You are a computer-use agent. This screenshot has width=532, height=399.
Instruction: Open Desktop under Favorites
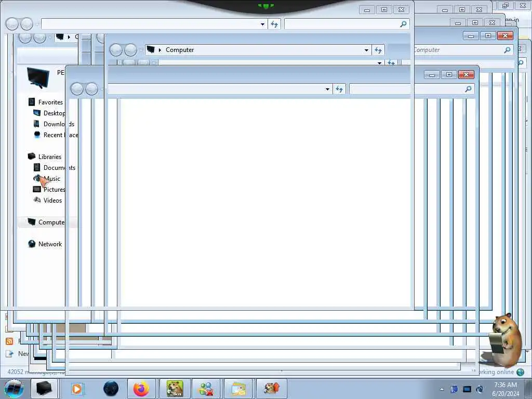pyautogui.click(x=49, y=113)
